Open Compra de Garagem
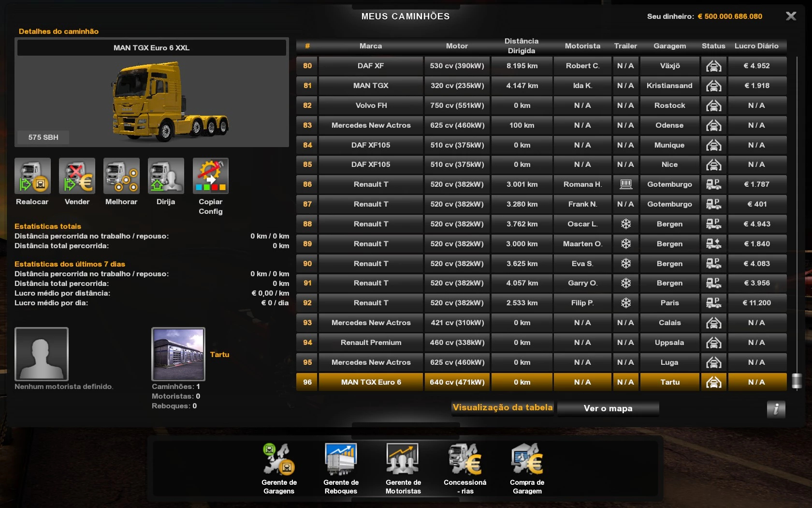The width and height of the screenshot is (812, 508). (527, 460)
